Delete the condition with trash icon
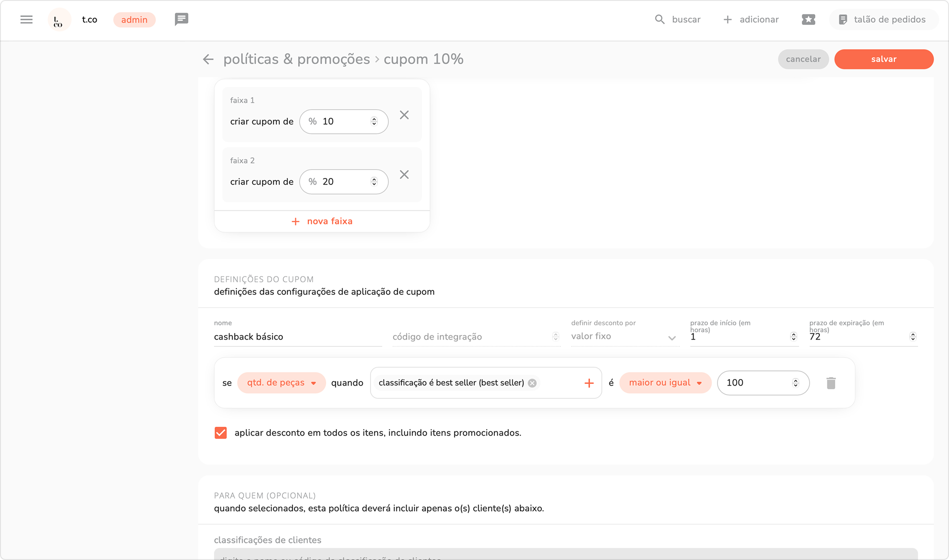 (831, 383)
